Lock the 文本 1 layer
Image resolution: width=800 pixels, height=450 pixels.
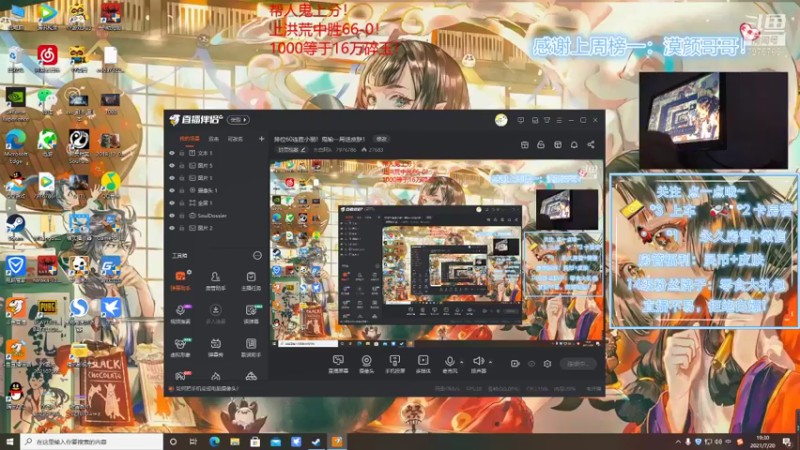[182, 153]
